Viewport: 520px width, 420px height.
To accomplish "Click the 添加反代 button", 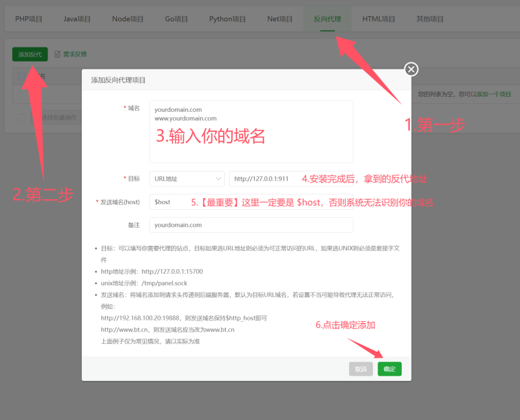I will pyautogui.click(x=29, y=54).
